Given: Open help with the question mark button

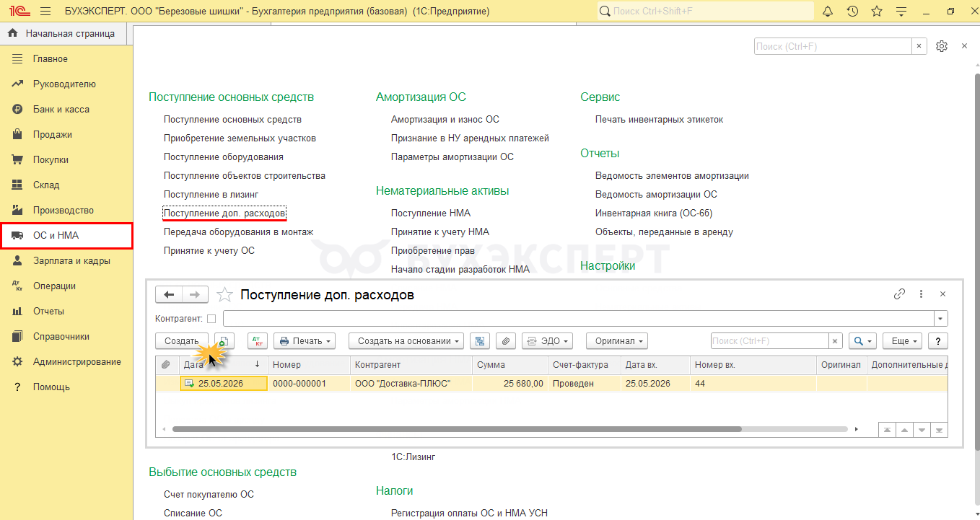Looking at the screenshot, I should [x=938, y=341].
